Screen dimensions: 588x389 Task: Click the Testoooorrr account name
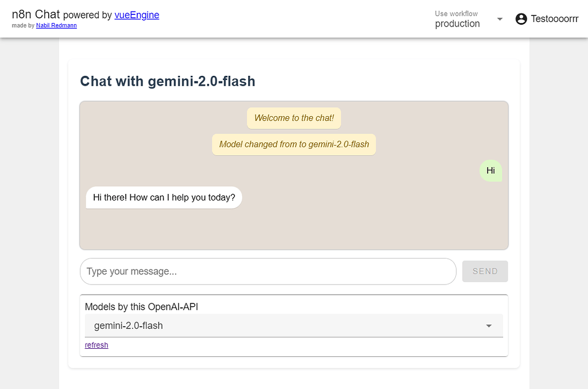coord(553,18)
